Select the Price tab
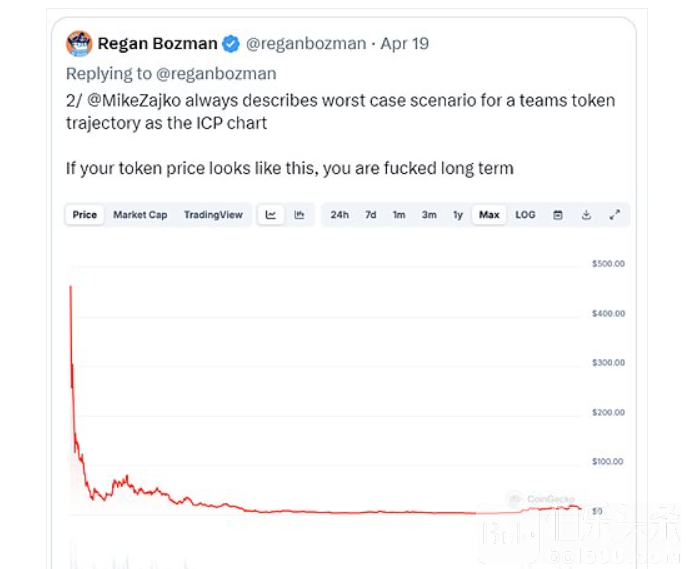 pos(84,215)
